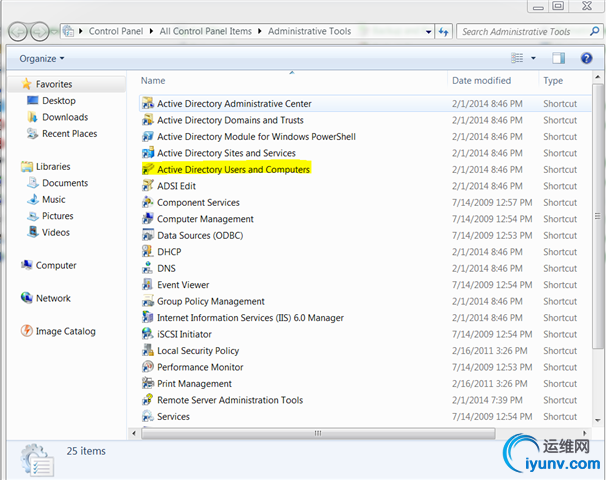Open Downloads in Favorites
Screen dimensions: 606x480
tap(65, 117)
